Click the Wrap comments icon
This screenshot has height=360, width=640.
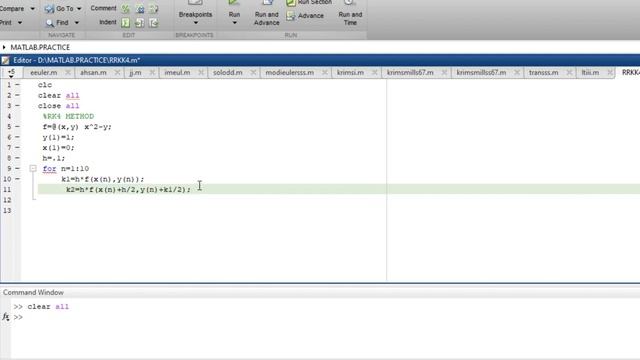(153, 9)
